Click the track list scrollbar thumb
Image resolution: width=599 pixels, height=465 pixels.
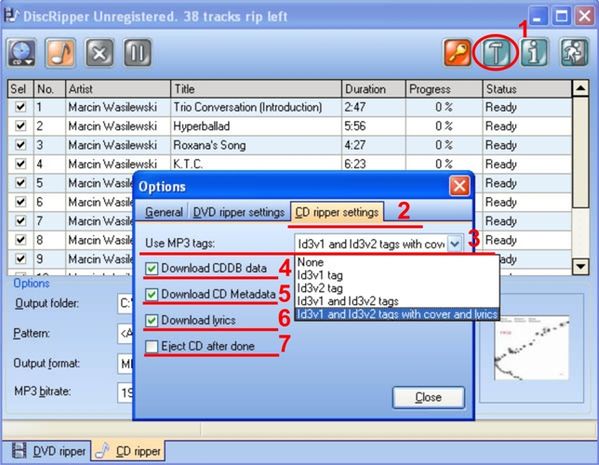tap(580, 152)
